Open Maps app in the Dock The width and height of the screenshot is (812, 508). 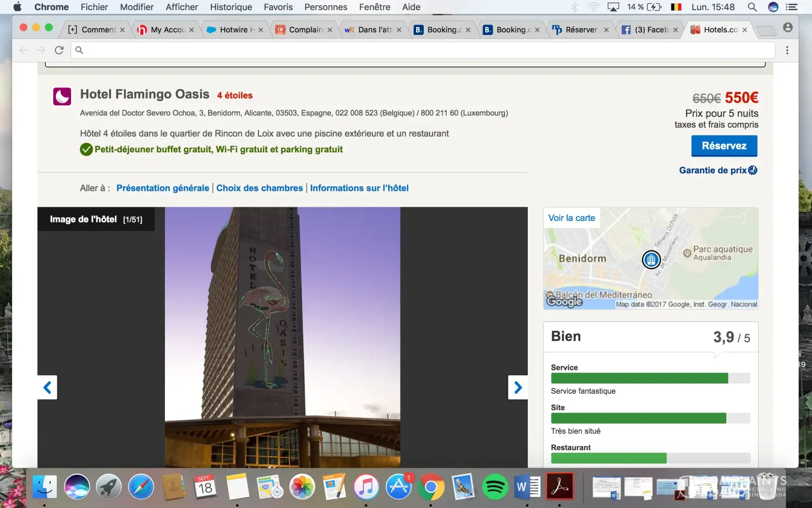(x=269, y=487)
